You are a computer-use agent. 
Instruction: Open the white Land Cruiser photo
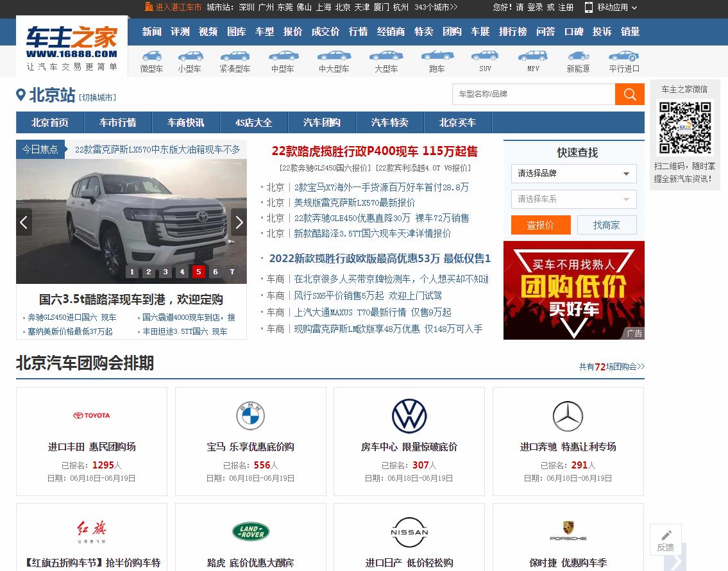tap(131, 221)
